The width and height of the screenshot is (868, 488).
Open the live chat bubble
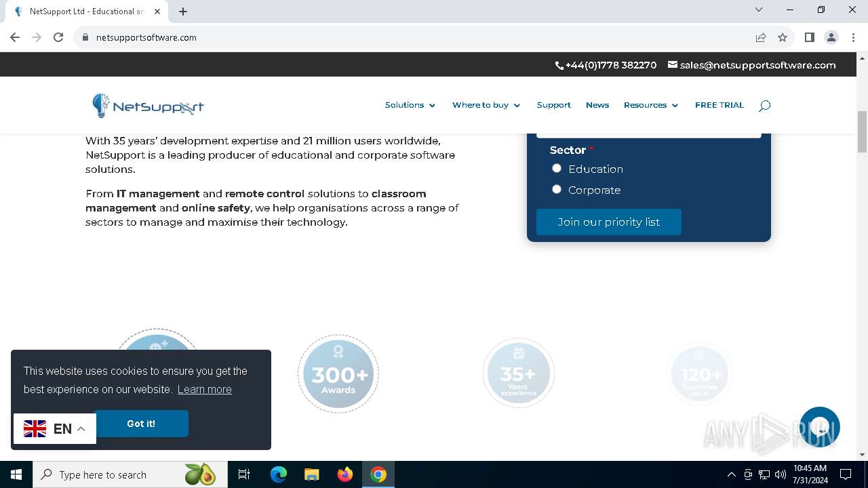click(x=820, y=427)
